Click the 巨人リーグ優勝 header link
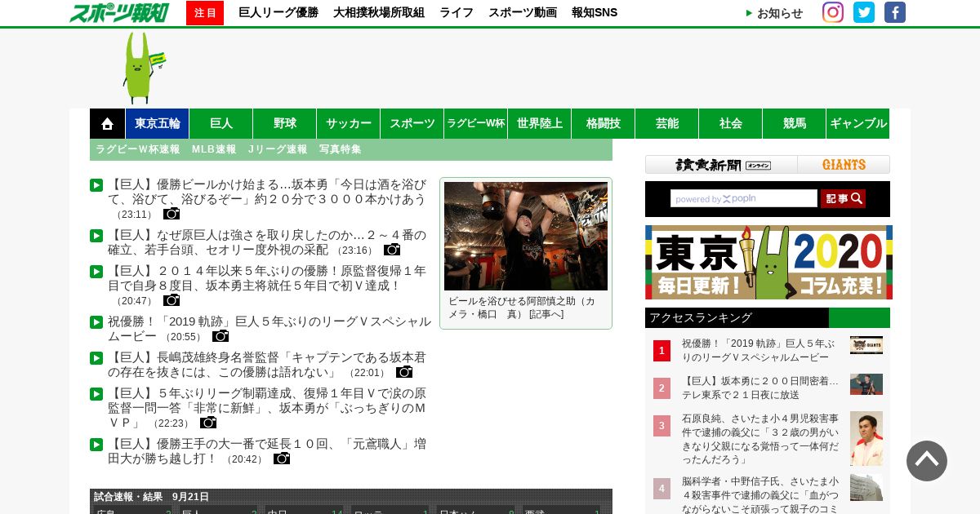980x514 pixels. [278, 13]
